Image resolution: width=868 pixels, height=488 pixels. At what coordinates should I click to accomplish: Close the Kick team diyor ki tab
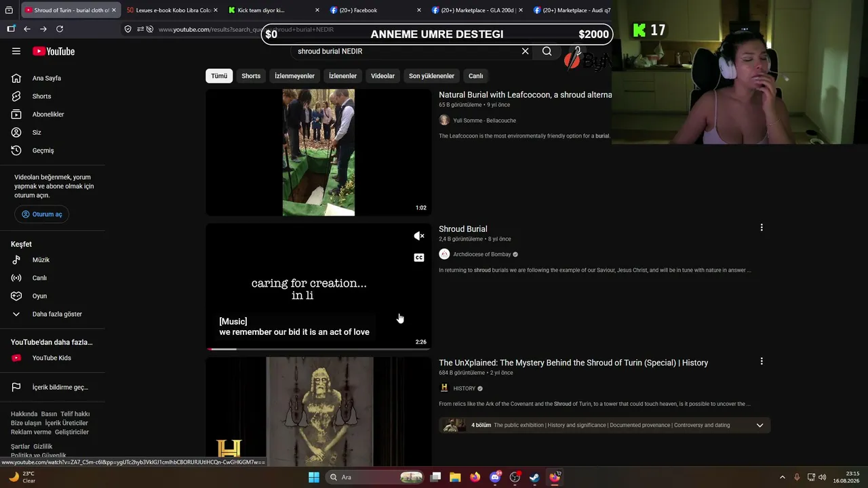[x=317, y=10]
